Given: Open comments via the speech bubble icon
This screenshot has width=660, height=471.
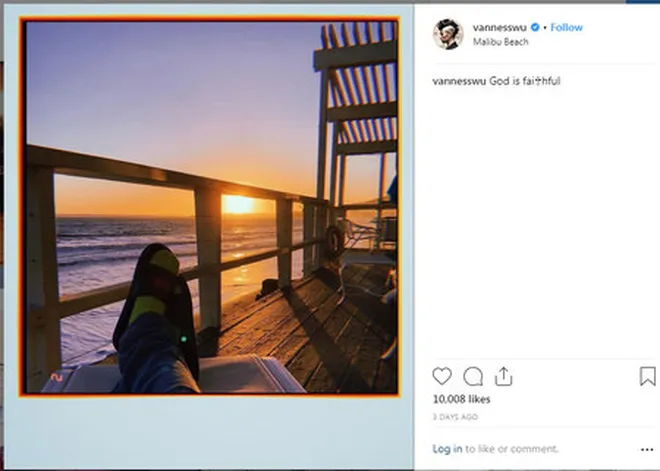Looking at the screenshot, I should (473, 376).
